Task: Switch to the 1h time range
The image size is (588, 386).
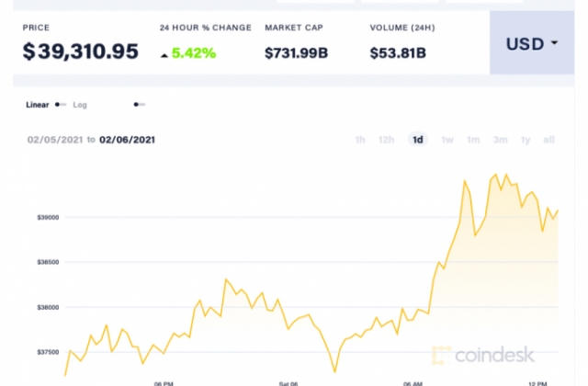Action: tap(360, 140)
